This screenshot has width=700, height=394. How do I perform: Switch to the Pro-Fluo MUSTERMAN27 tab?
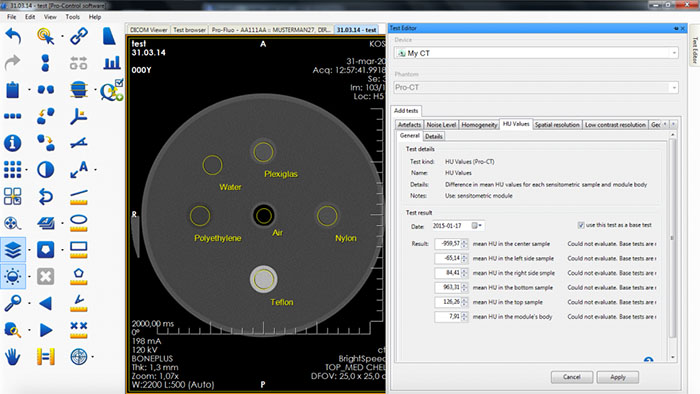271,30
